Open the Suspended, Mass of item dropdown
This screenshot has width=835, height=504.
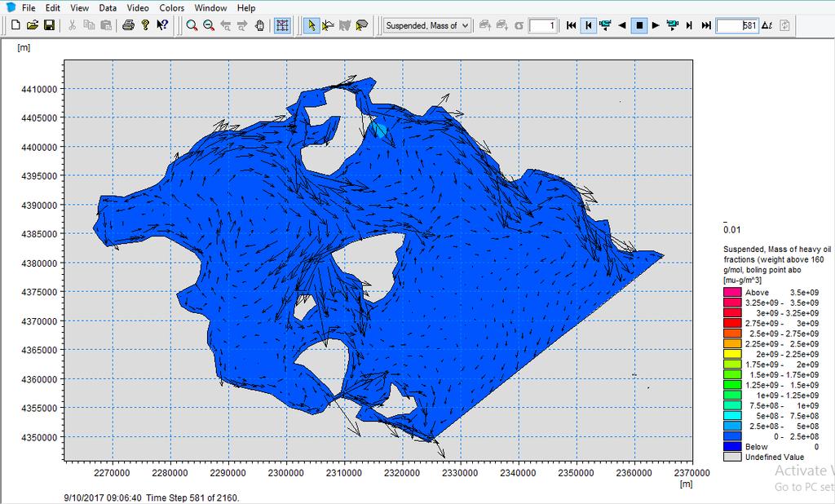427,25
